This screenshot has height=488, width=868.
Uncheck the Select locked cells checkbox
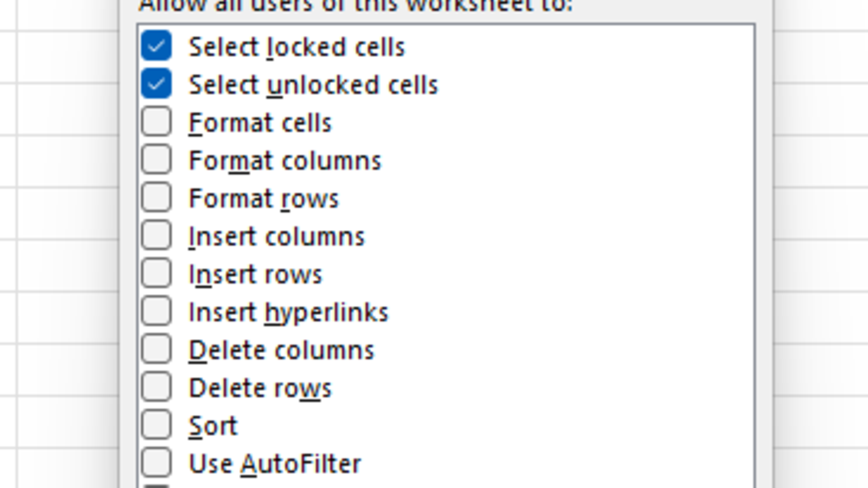[x=156, y=46]
